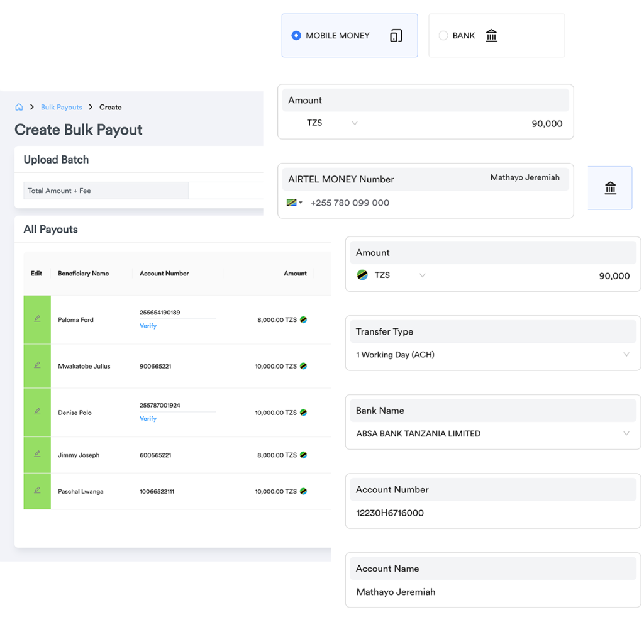Click edit pencil for Jimmy Joseph
The width and height of the screenshot is (644, 644).
(x=37, y=454)
